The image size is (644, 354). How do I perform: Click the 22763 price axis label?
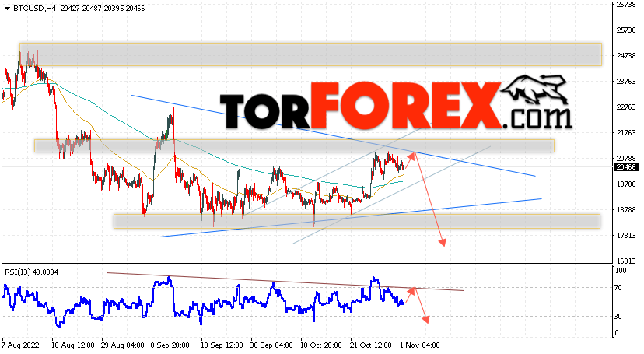pyautogui.click(x=626, y=107)
